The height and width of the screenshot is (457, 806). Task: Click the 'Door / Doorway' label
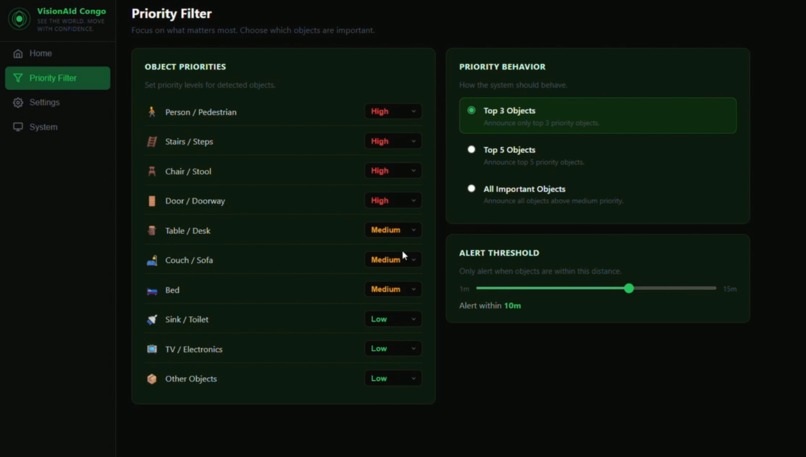(195, 201)
